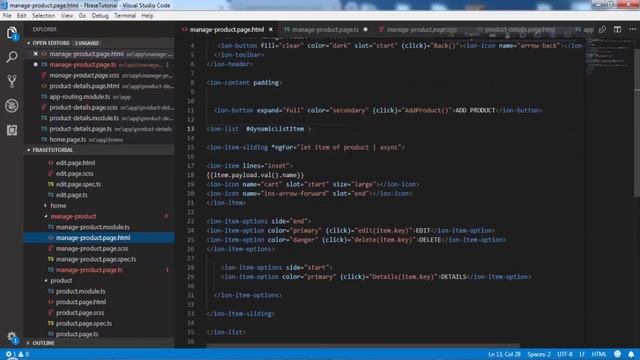Open the Help menu
Screen dimensions: 640x360
[x=147, y=16]
